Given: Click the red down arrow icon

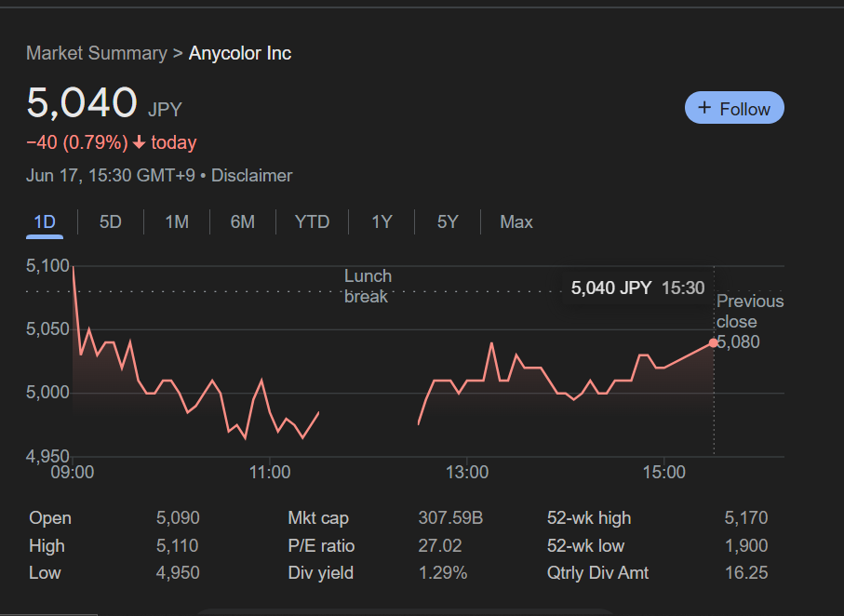Looking at the screenshot, I should [139, 142].
